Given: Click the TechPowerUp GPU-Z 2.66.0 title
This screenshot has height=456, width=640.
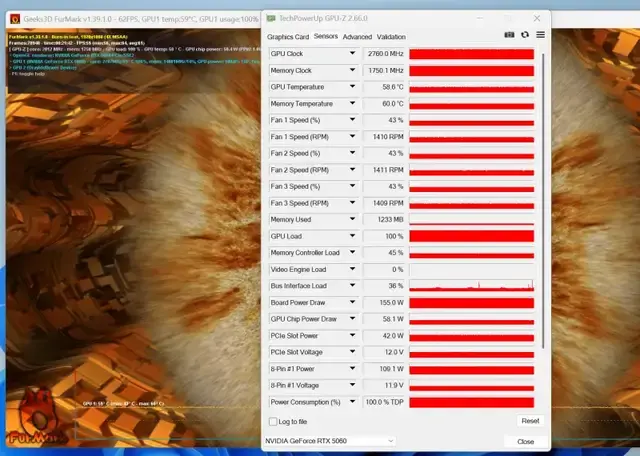Looking at the screenshot, I should (x=323, y=18).
